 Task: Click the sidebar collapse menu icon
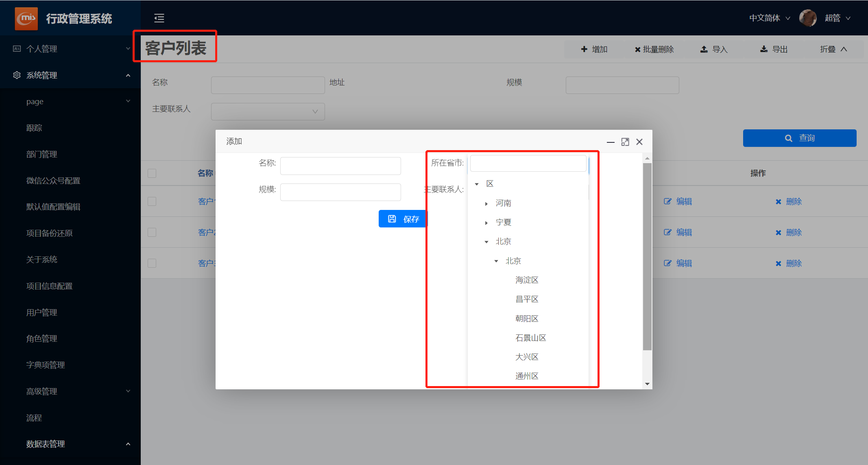click(159, 18)
